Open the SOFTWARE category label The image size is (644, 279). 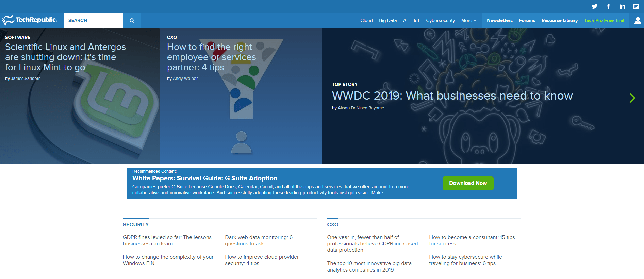point(18,37)
